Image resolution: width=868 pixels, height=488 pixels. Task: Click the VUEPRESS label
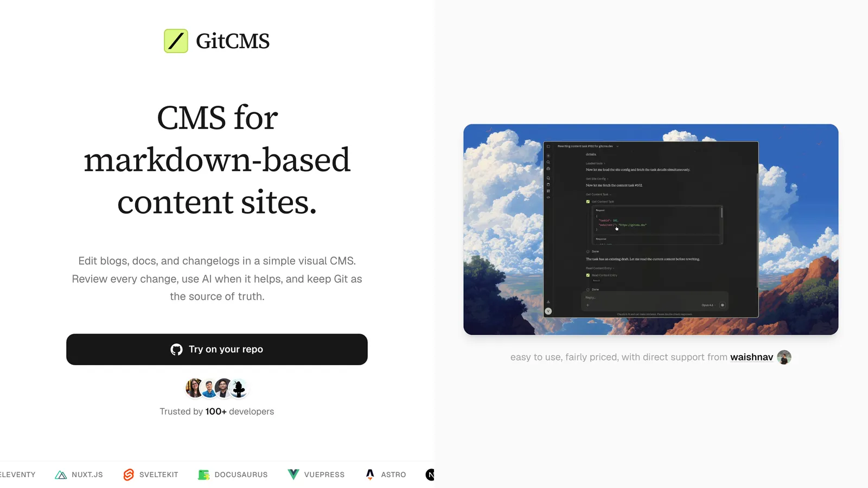point(324,475)
